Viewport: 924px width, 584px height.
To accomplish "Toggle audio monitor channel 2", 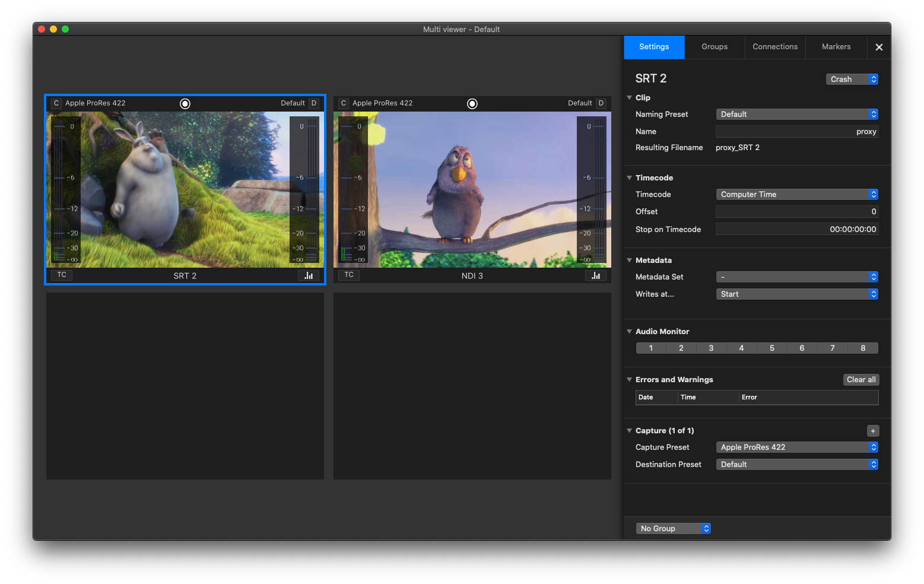I will 681,348.
